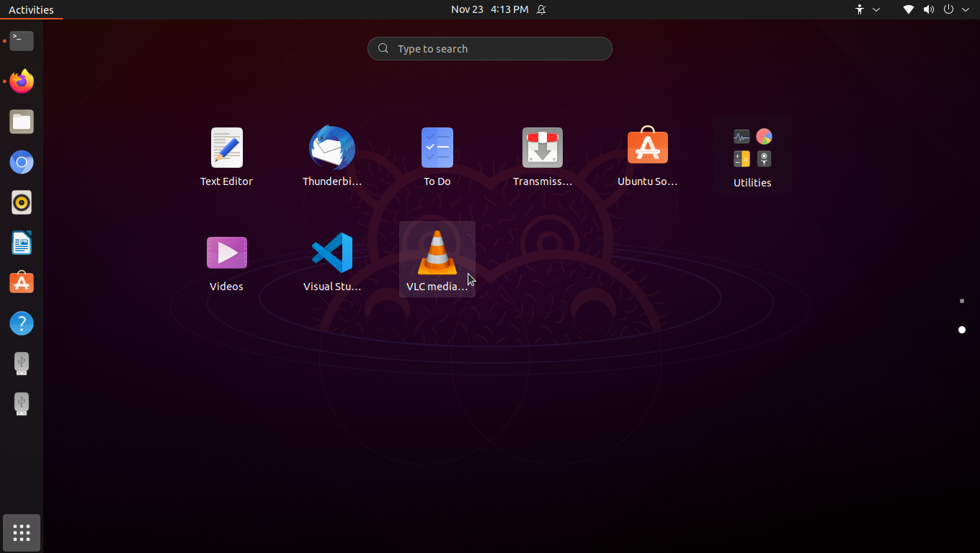Open the system status menu chevron
Image resolution: width=980 pixels, height=553 pixels.
click(966, 9)
